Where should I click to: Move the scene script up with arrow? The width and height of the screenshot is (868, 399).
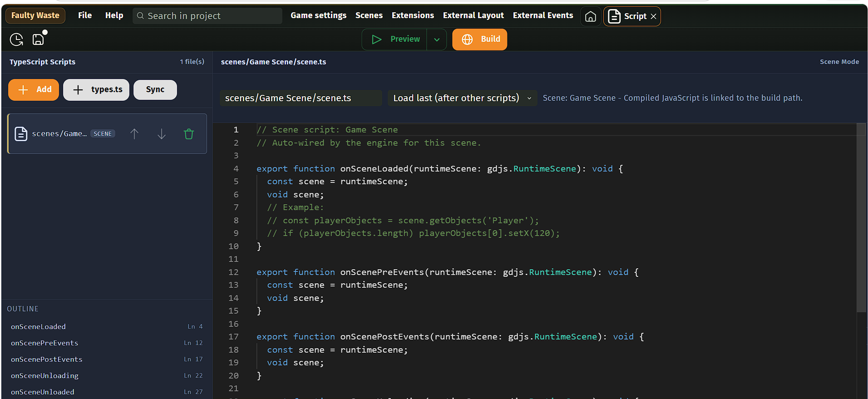134,134
